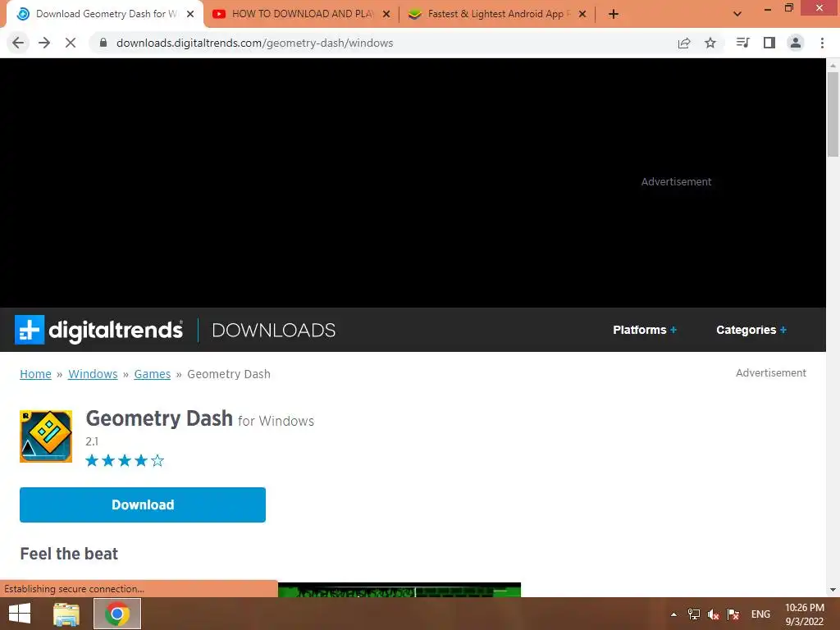Open the digitaltrends wordmark link

(116, 330)
